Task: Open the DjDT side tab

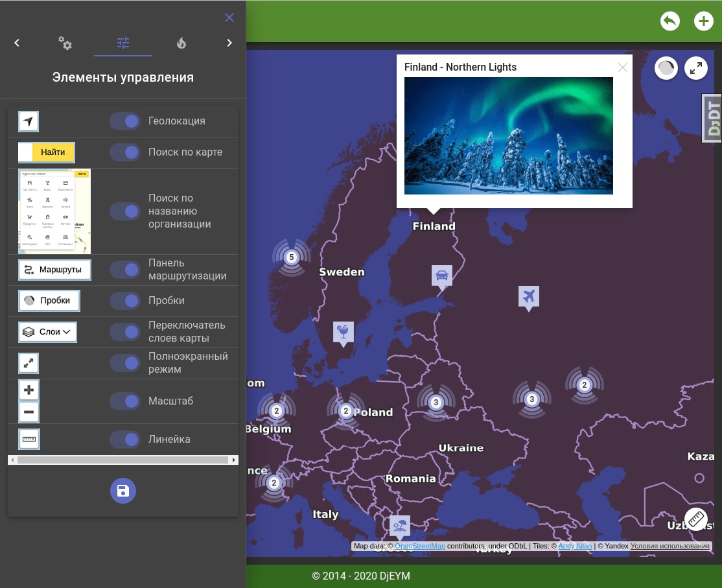Action: click(712, 119)
